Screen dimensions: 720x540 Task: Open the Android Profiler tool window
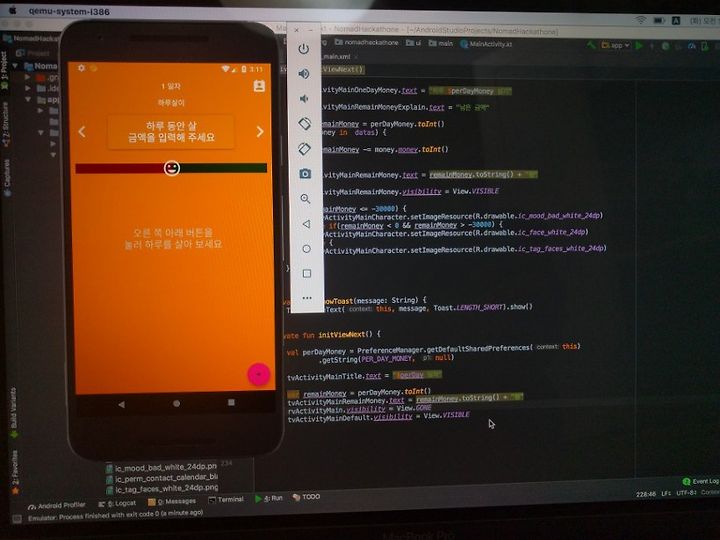click(x=56, y=505)
